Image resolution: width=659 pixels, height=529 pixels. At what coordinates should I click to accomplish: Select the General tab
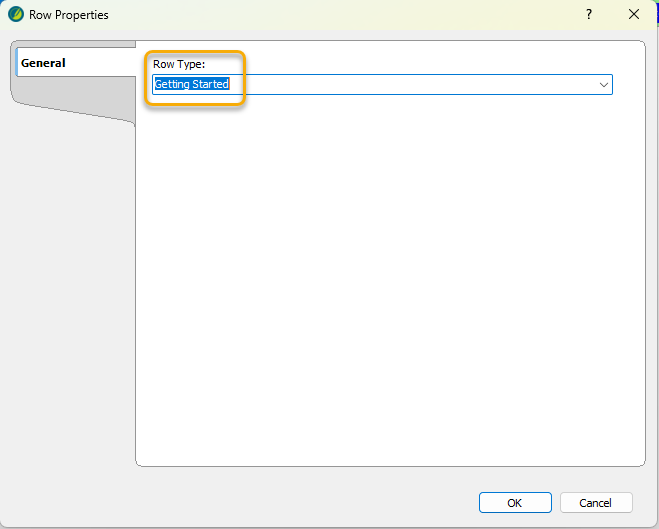(x=44, y=63)
